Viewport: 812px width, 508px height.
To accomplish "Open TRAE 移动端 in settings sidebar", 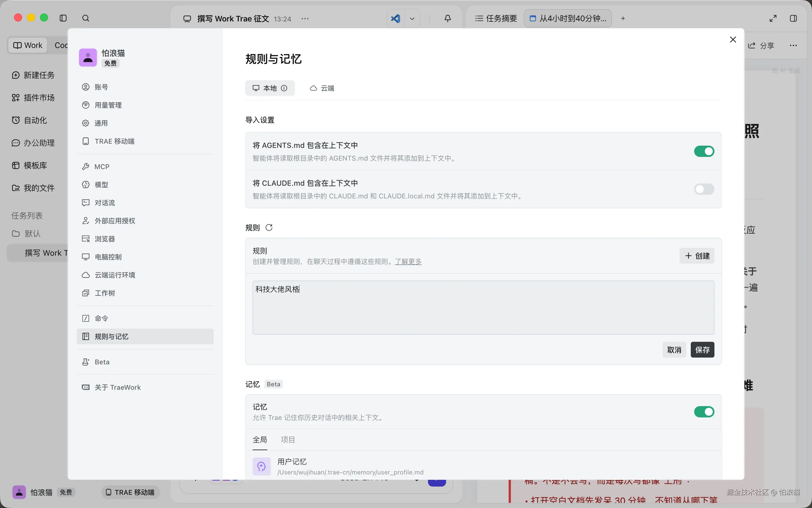I will [145, 141].
